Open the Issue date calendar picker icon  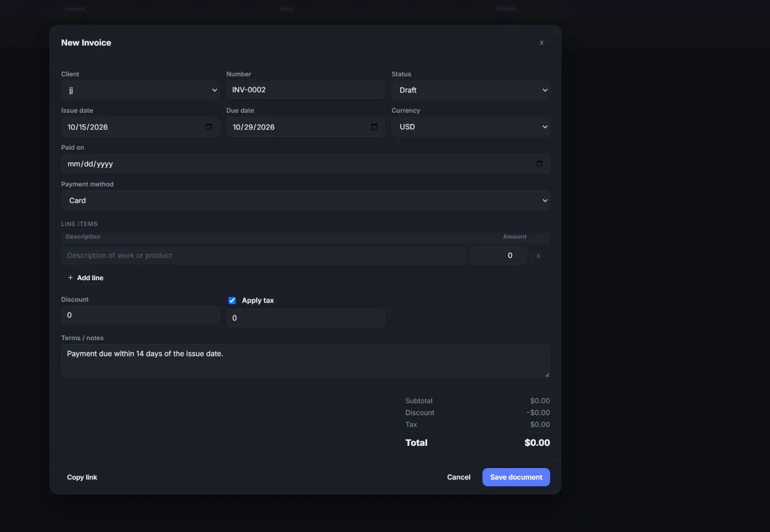point(209,127)
